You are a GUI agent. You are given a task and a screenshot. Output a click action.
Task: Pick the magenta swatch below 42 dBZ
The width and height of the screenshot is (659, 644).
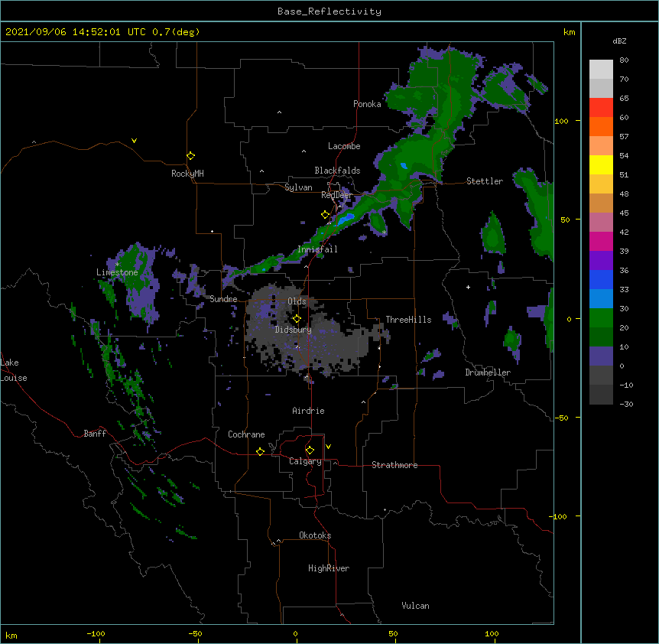(x=601, y=241)
